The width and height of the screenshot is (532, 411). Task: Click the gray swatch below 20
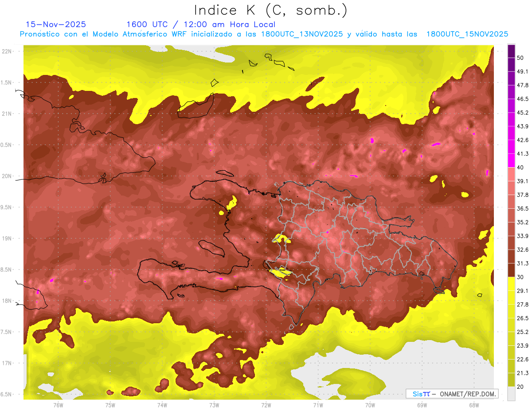click(x=511, y=394)
